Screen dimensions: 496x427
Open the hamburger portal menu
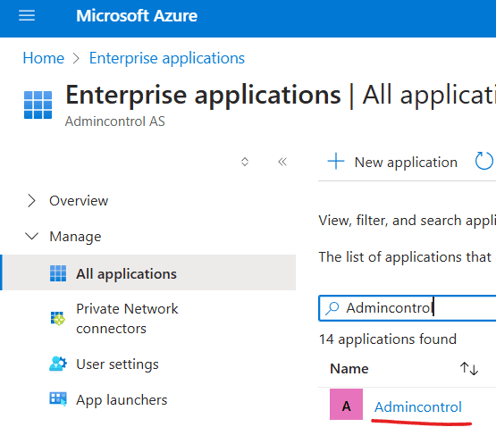click(27, 16)
